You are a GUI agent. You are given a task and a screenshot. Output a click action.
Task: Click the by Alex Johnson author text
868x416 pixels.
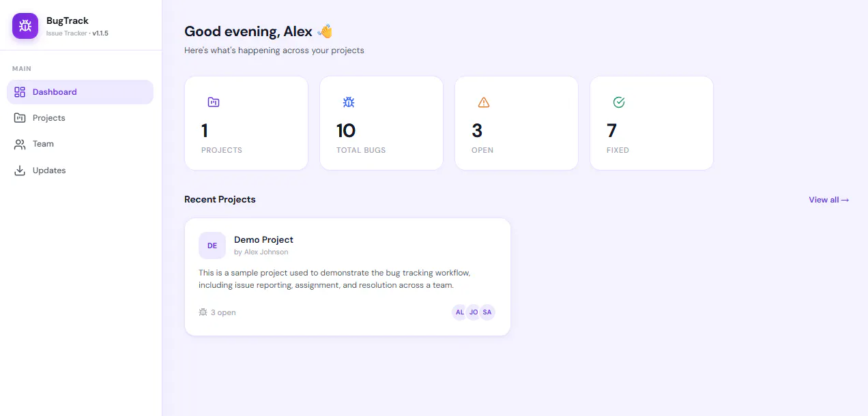(261, 252)
